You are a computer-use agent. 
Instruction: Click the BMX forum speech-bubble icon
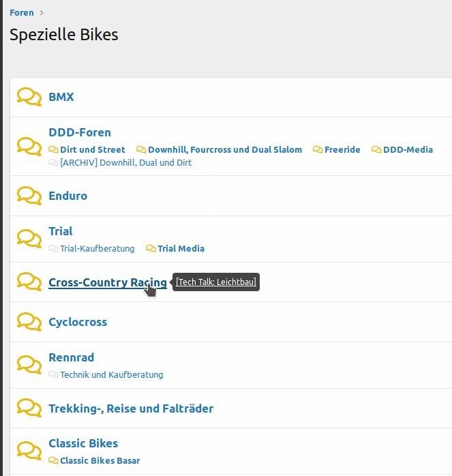tap(29, 97)
